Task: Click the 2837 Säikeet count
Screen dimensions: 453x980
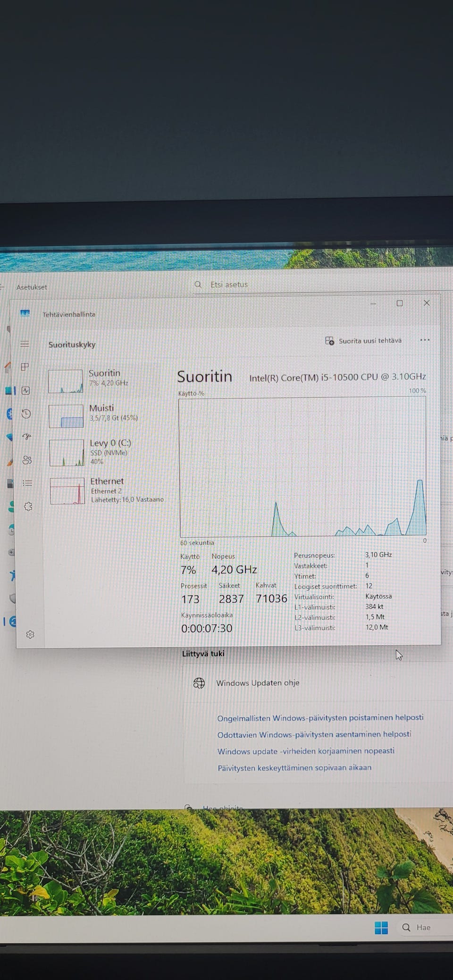Action: [231, 599]
